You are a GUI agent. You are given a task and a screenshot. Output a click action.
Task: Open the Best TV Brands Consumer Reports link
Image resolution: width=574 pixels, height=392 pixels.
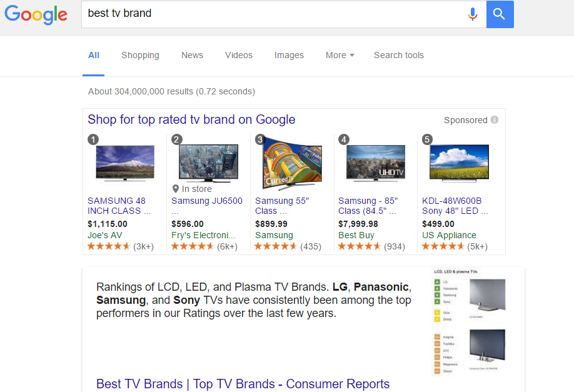click(243, 383)
